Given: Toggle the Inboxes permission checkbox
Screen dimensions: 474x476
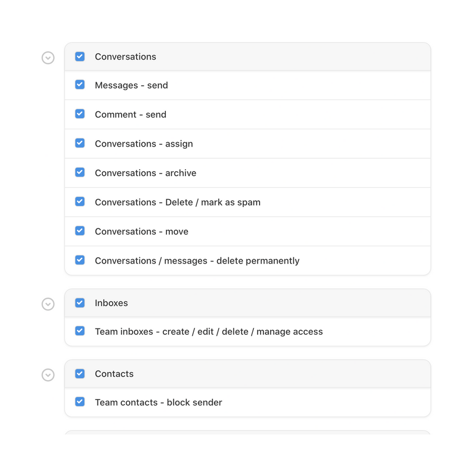Looking at the screenshot, I should [80, 303].
